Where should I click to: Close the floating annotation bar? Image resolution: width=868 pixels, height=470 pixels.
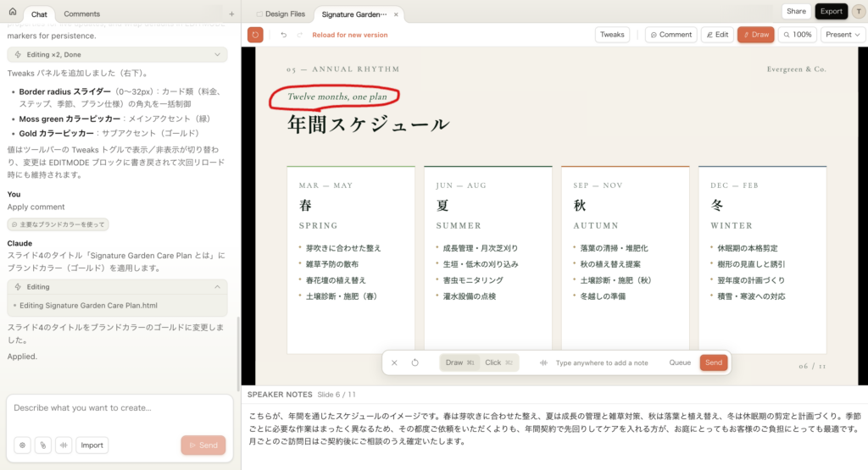[394, 362]
